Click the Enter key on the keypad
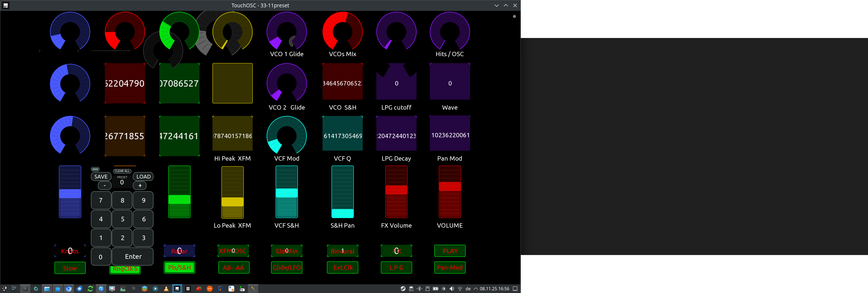868x293 pixels. (133, 257)
